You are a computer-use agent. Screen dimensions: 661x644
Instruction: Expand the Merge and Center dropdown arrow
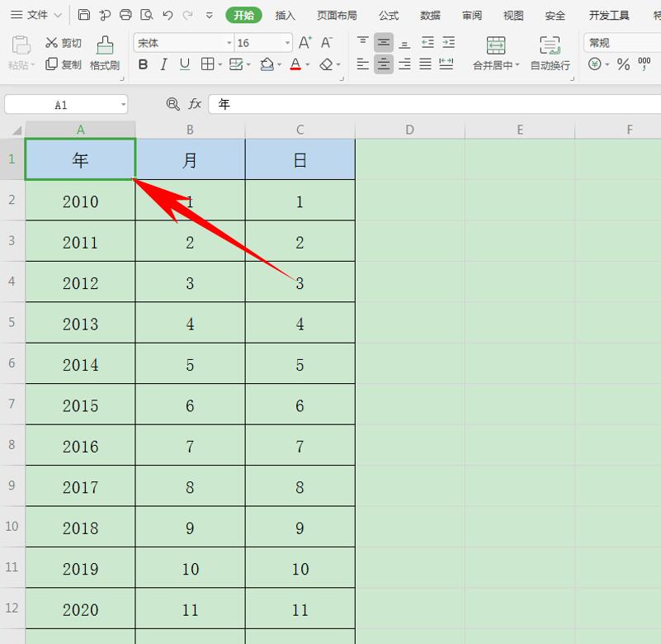click(517, 65)
